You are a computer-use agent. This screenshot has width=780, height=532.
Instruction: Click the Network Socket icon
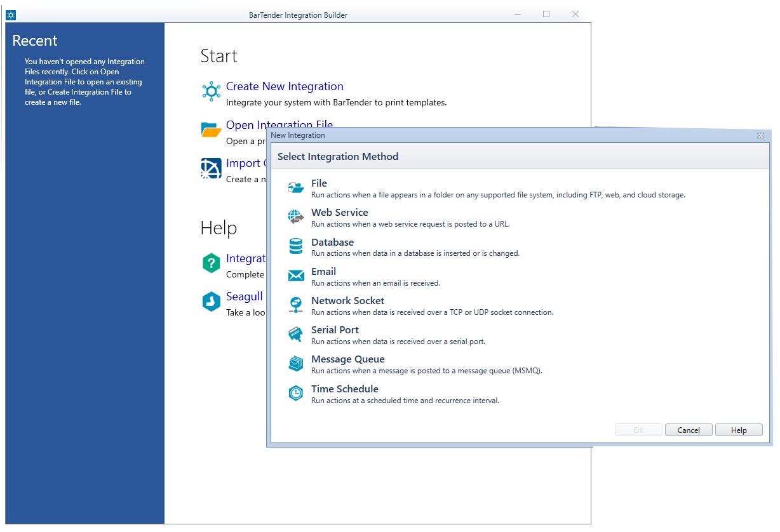296,305
